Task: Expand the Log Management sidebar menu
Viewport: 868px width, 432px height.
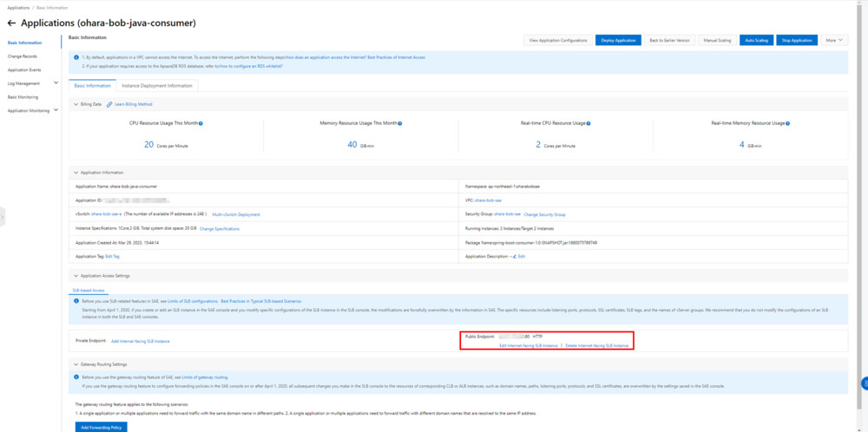Action: click(x=56, y=83)
